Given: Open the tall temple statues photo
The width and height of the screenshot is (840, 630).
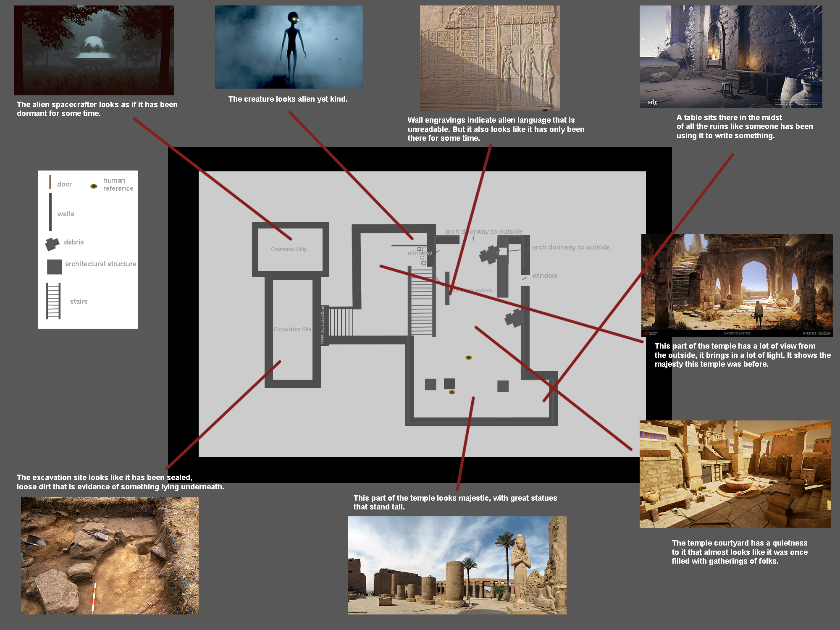Looking at the screenshot, I should (x=457, y=565).
